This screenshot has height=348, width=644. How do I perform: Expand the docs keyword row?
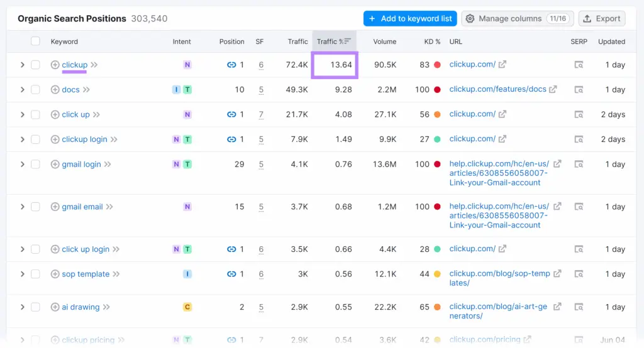(x=22, y=89)
